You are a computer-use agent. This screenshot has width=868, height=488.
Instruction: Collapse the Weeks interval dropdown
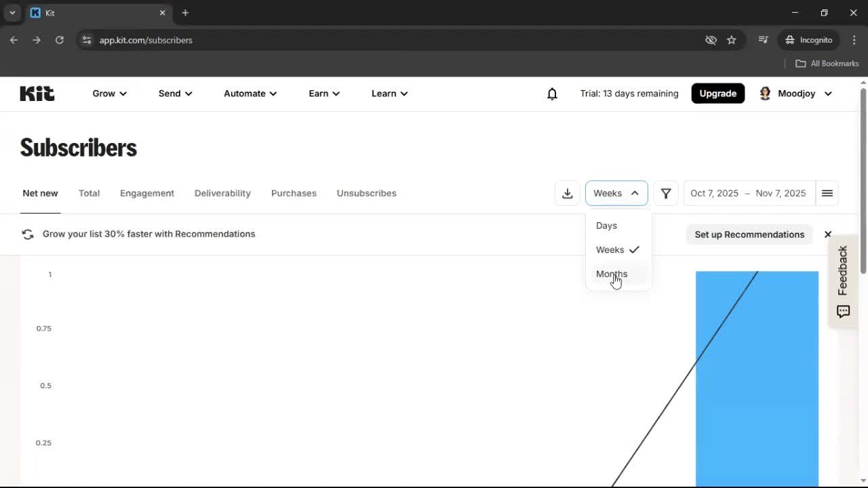point(616,193)
